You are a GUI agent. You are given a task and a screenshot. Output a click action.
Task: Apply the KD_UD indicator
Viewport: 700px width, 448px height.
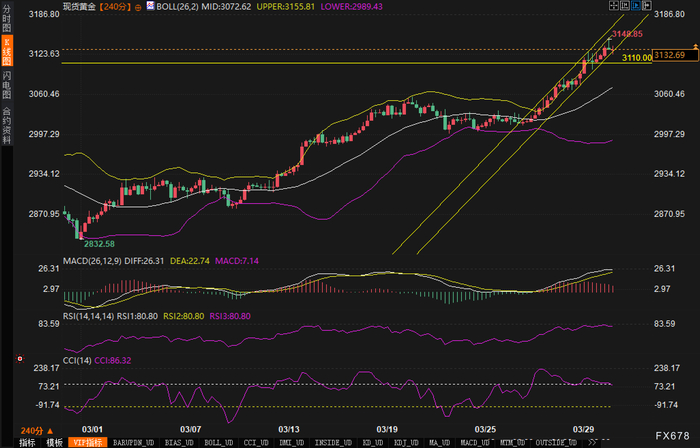[x=373, y=443]
